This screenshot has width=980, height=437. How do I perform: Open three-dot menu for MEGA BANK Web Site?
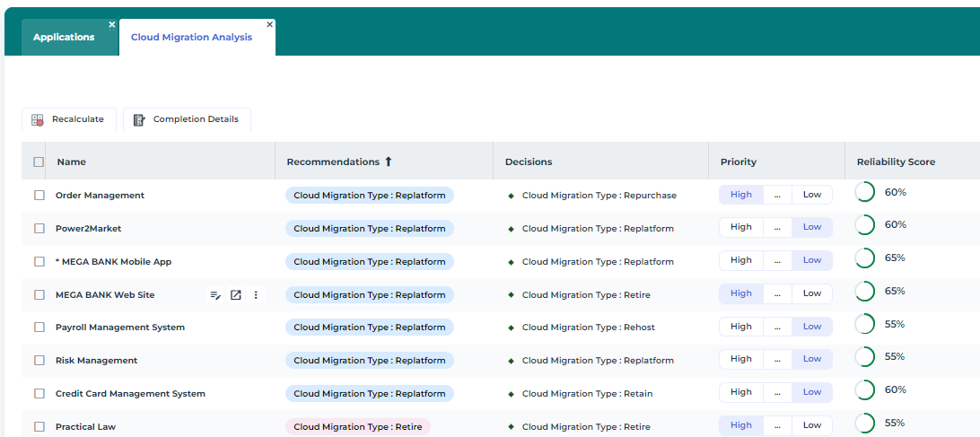point(256,295)
